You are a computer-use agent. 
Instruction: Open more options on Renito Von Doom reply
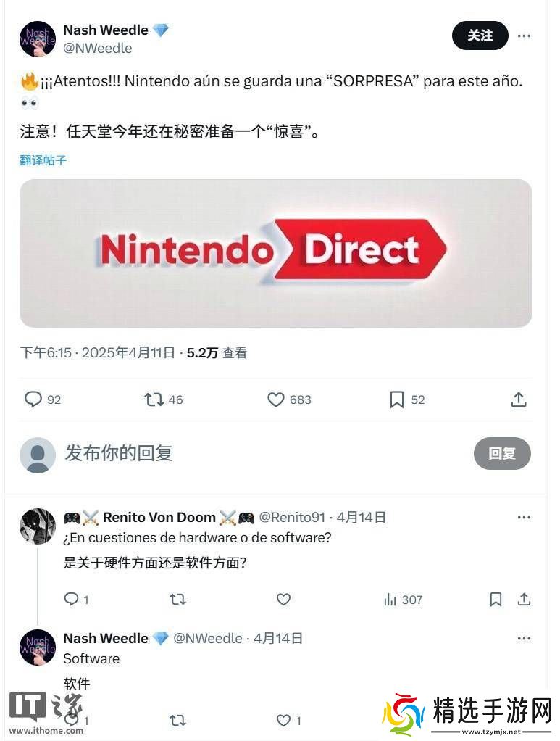point(524,518)
